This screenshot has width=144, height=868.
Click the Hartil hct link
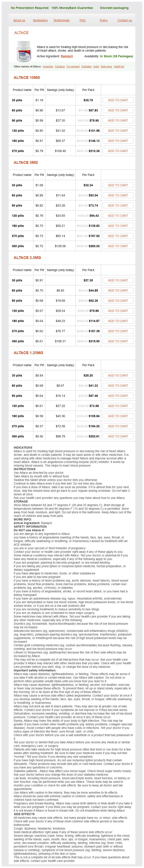coord(119,67)
